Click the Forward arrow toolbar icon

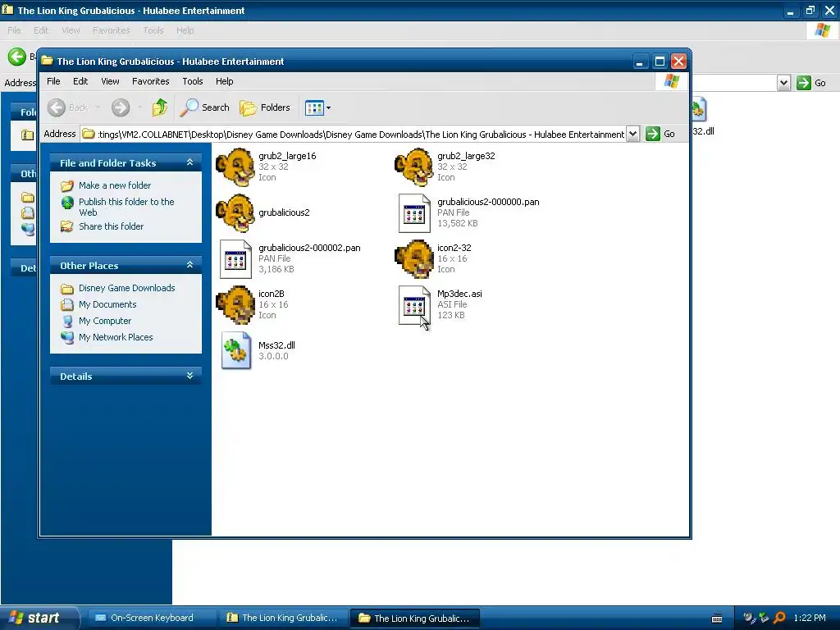coord(121,107)
